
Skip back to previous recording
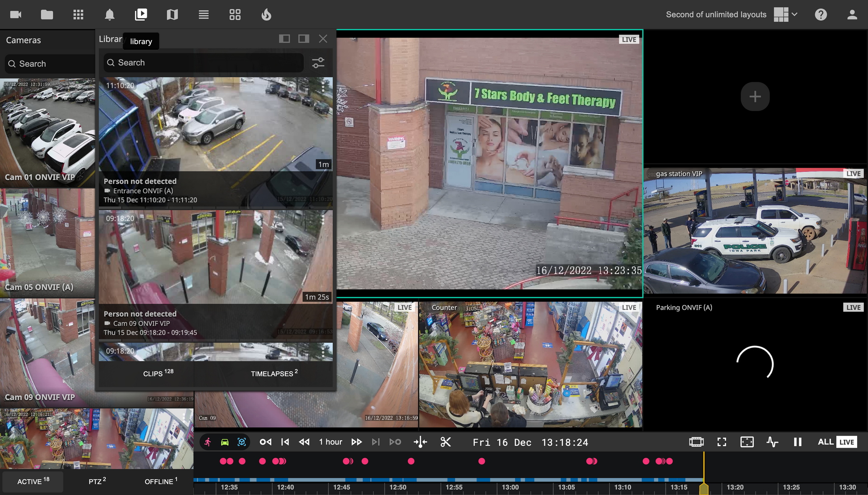tap(285, 442)
